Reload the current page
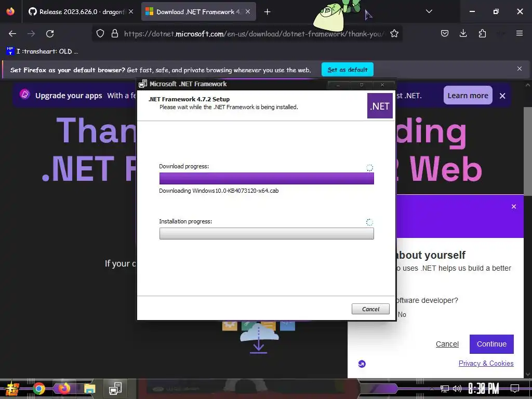This screenshot has width=532, height=399. 50,34
